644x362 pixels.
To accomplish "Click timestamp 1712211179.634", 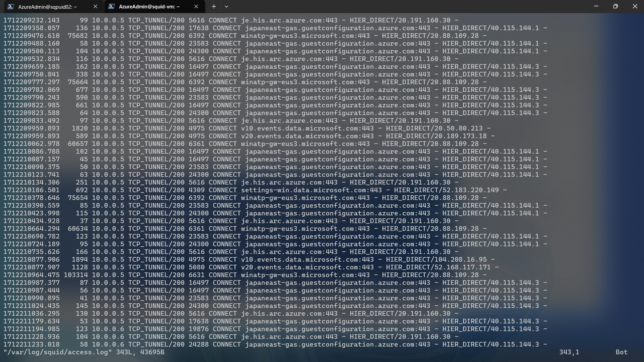I will pos(32,321).
